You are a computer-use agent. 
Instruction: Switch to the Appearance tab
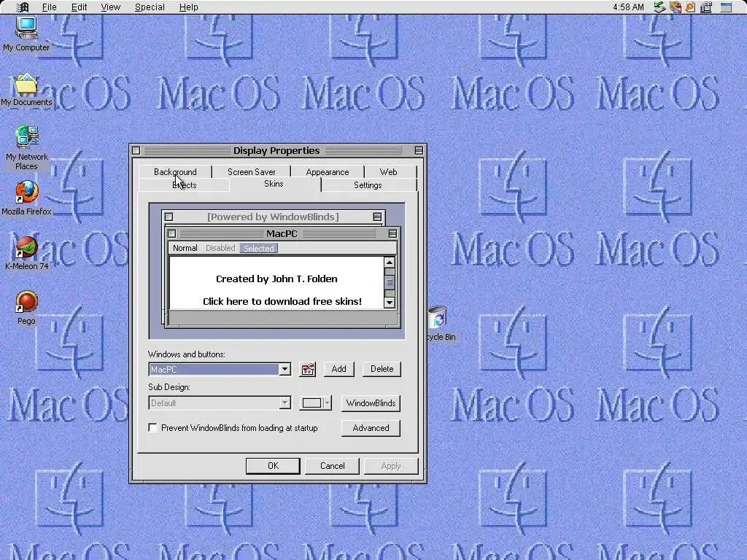click(328, 171)
